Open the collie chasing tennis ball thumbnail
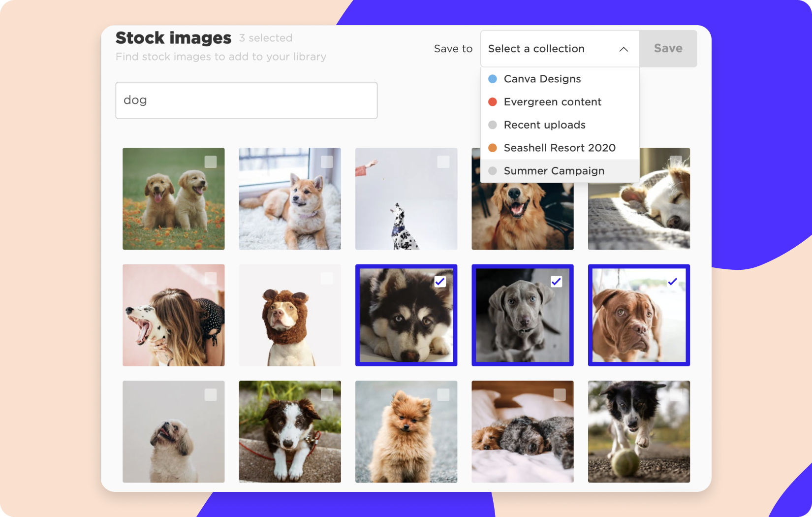 coord(639,431)
